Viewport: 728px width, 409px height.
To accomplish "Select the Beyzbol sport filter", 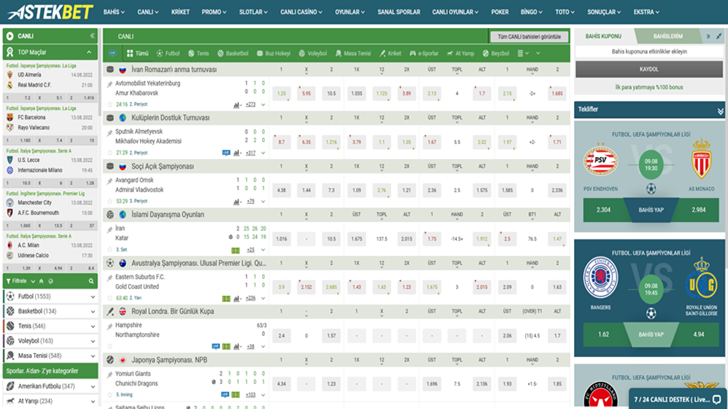I will 495,53.
